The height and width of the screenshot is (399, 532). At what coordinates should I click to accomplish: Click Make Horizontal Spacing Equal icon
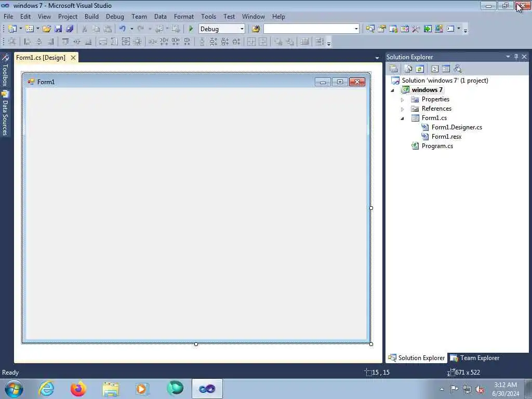tap(152, 42)
